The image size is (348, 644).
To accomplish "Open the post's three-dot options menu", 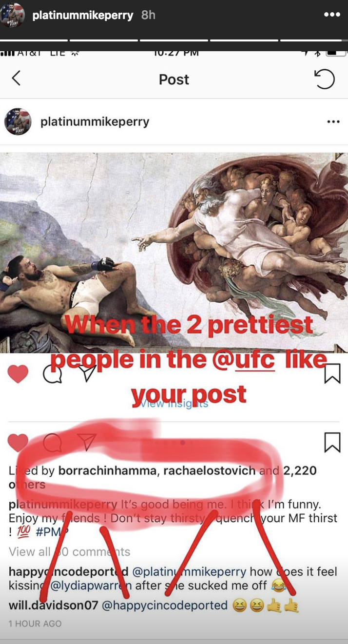I will pos(333,121).
